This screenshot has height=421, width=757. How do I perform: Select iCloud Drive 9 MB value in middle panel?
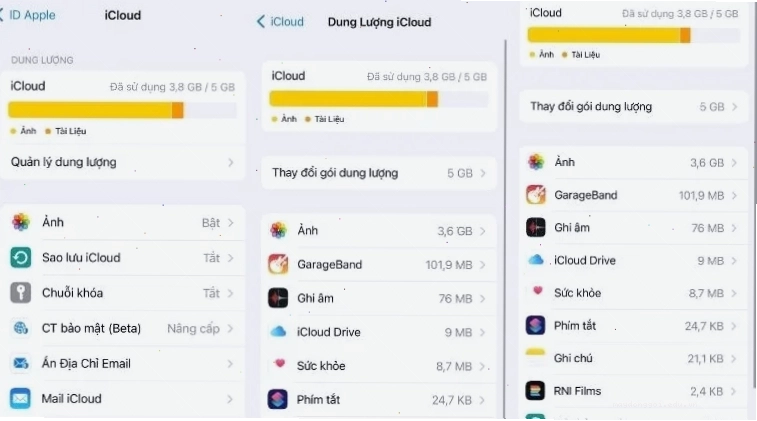(458, 333)
